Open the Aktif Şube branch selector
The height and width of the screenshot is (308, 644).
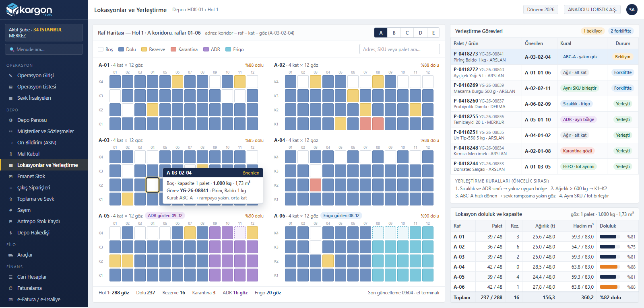(x=44, y=33)
